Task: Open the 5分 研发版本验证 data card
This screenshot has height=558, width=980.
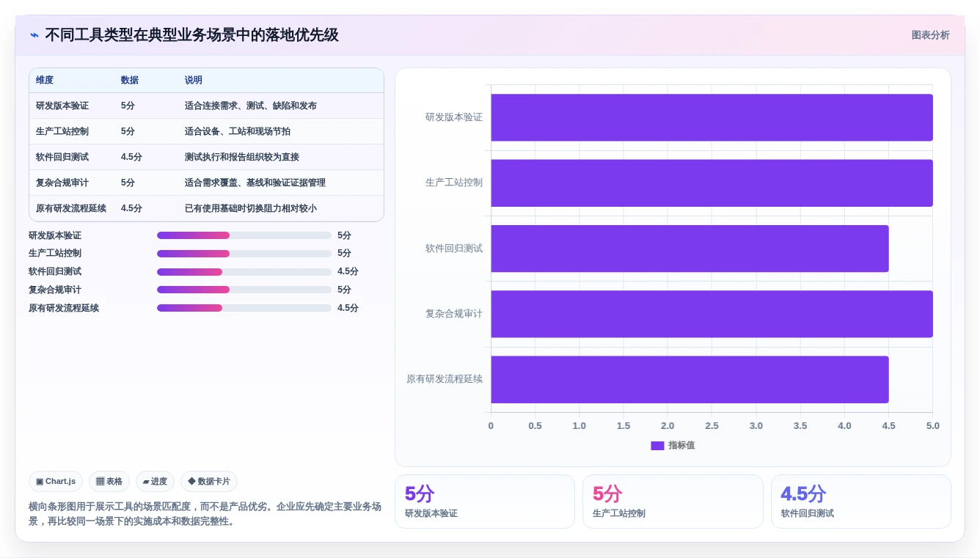Action: click(x=485, y=502)
